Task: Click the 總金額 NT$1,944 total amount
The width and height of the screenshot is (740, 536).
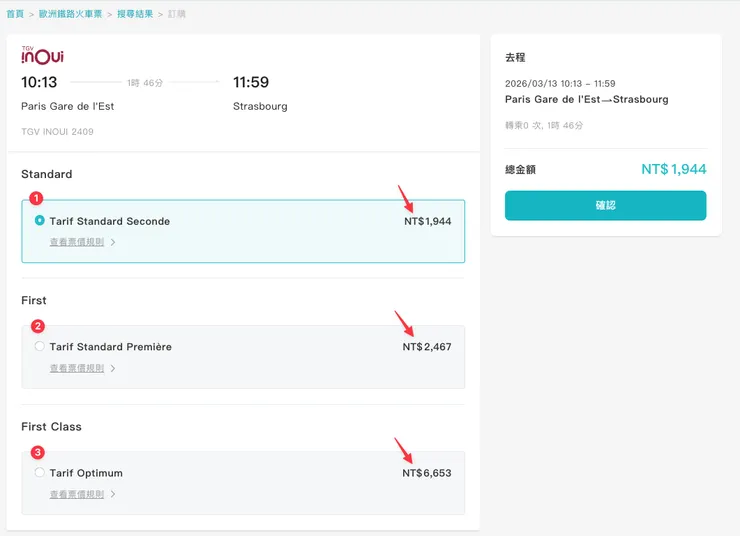Action: click(673, 170)
